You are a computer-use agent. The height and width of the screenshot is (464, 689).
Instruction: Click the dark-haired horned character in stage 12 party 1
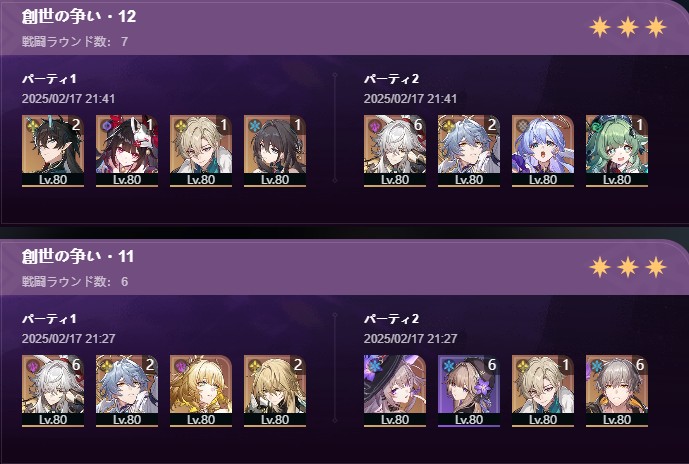point(53,151)
